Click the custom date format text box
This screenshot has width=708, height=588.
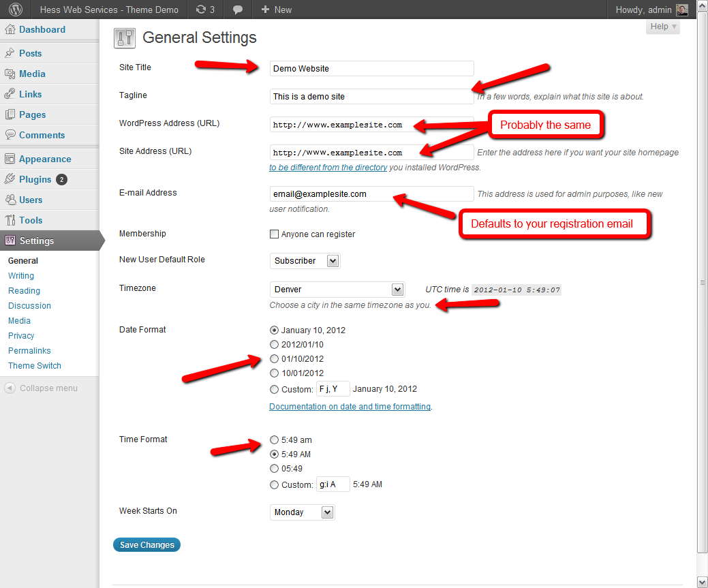point(333,389)
